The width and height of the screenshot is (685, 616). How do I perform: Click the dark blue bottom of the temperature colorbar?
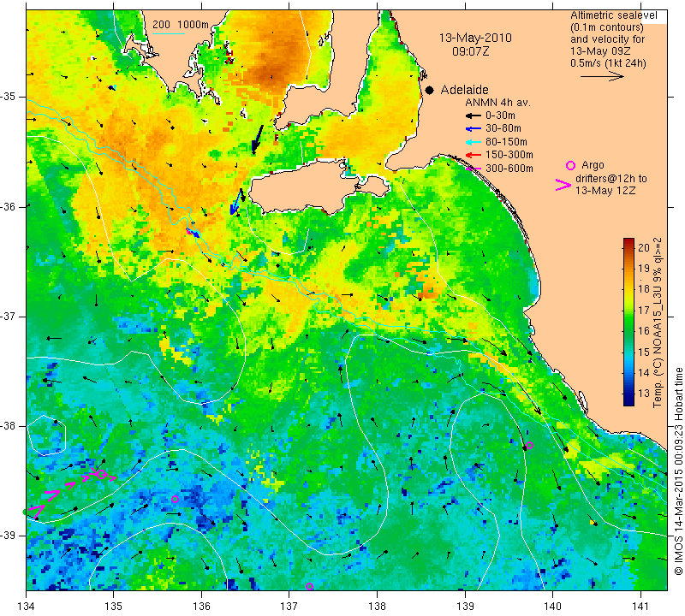coord(628,401)
